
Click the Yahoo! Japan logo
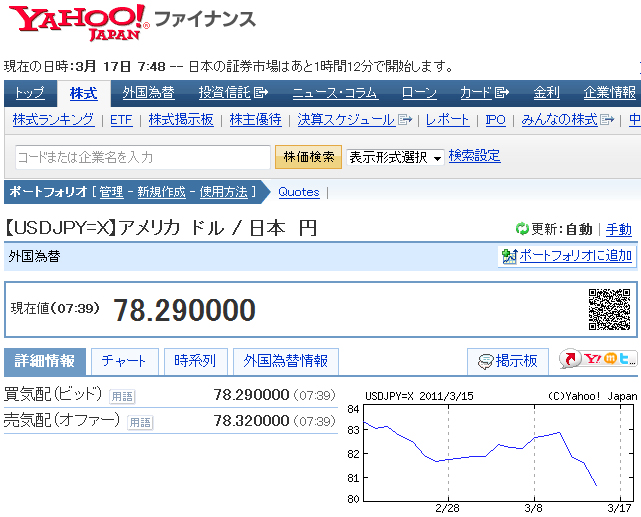click(x=79, y=22)
